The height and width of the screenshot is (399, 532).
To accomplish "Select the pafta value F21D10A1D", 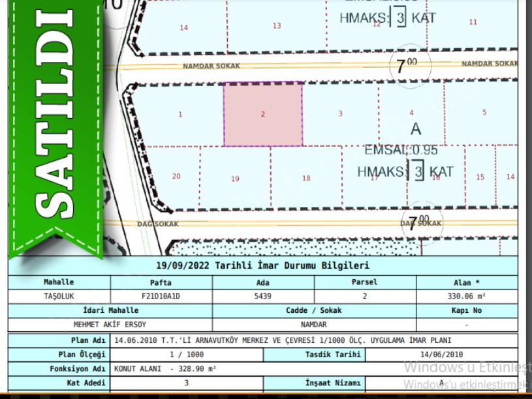I will point(161,295).
